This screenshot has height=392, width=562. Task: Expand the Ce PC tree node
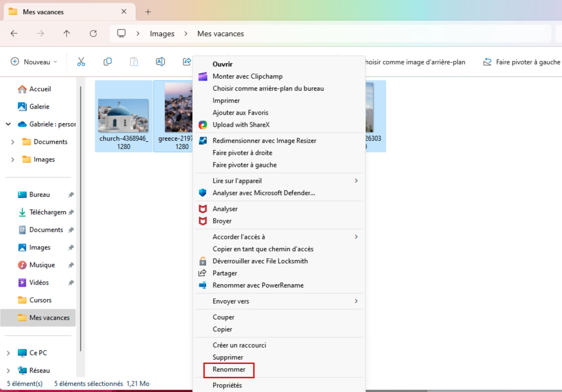coord(8,353)
